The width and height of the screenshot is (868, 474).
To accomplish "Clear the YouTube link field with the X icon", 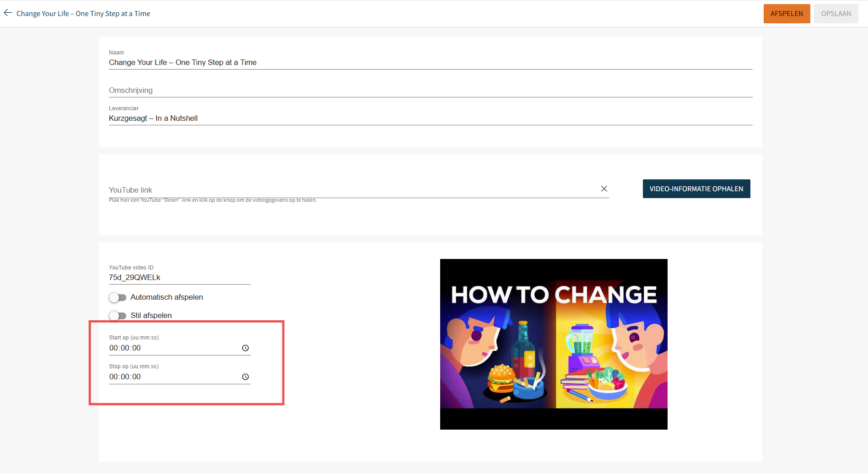I will [604, 189].
